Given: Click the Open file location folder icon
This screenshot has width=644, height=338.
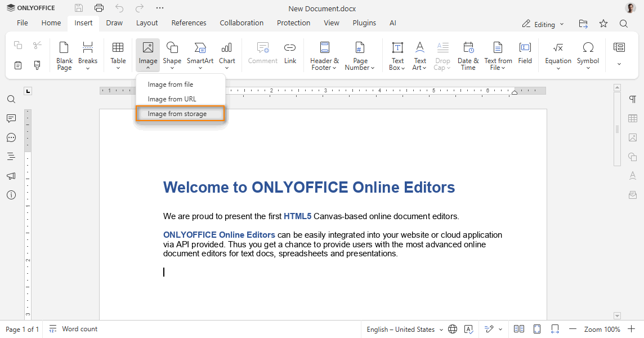Looking at the screenshot, I should point(583,24).
